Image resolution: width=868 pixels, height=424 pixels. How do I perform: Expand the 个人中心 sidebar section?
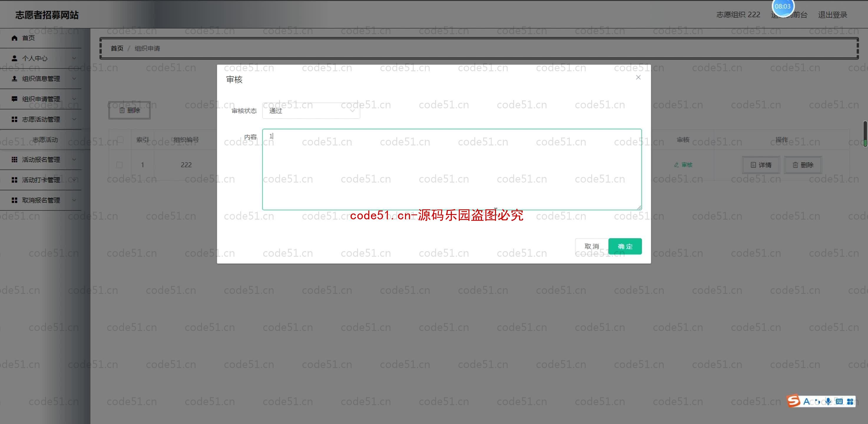coord(42,58)
